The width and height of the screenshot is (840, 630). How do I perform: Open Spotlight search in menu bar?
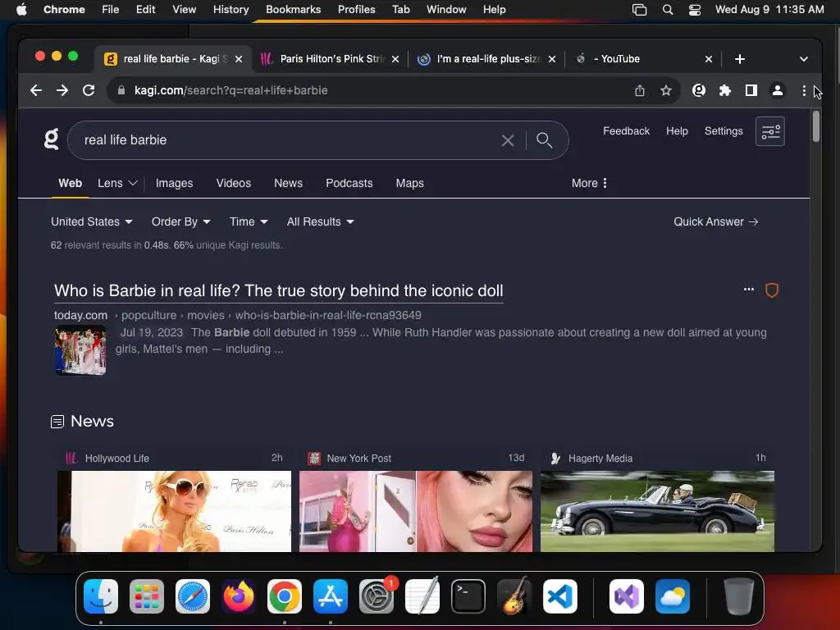click(668, 10)
